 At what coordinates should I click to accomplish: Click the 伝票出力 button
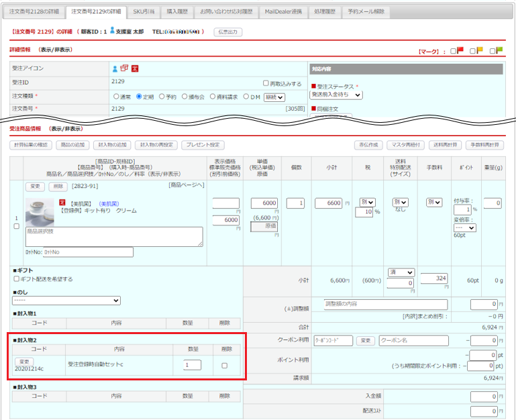coord(228,32)
